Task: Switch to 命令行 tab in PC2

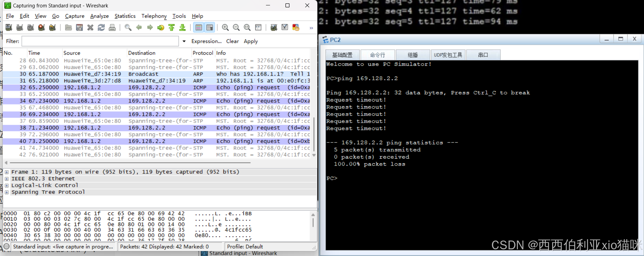Action: tap(378, 55)
